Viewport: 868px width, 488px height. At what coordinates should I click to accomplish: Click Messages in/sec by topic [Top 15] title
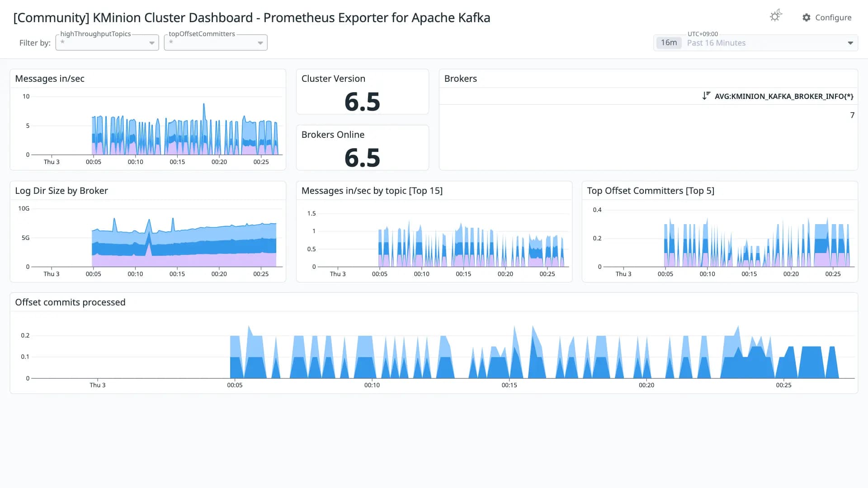click(372, 191)
